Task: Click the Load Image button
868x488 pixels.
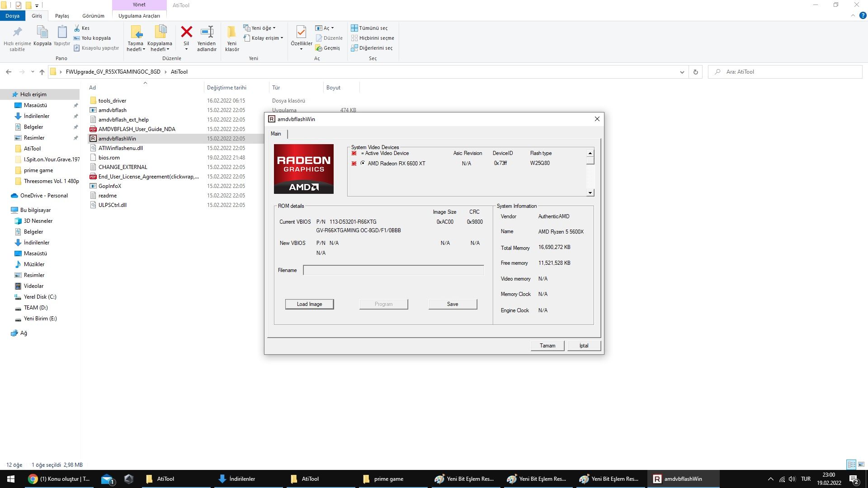Action: 309,304
